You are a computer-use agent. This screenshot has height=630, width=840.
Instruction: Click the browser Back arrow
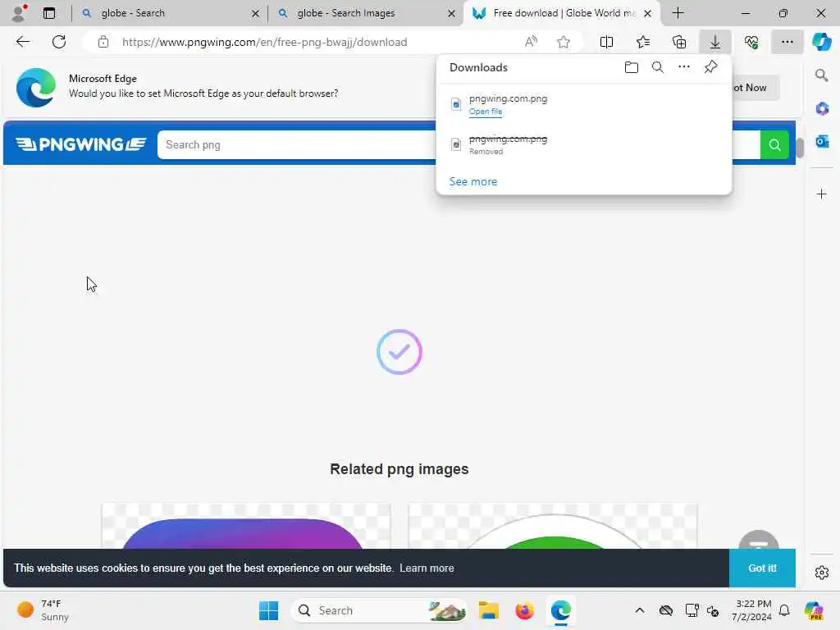pos(22,42)
